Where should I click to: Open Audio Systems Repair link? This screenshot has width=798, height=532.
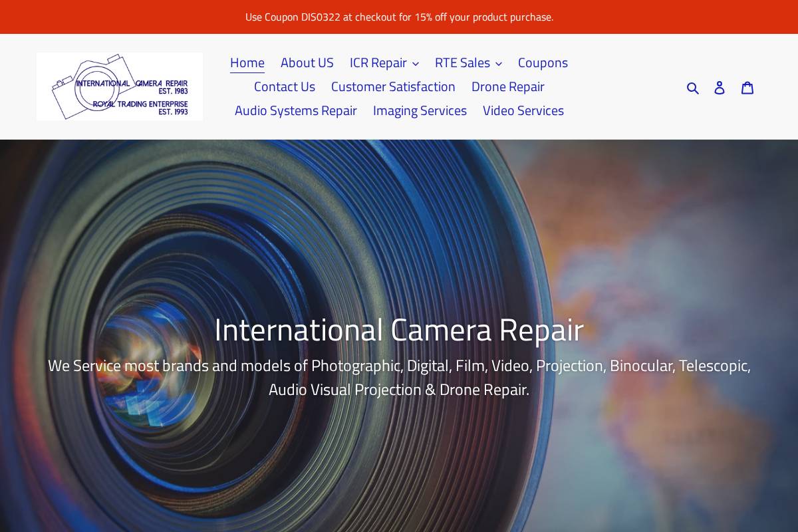click(x=296, y=110)
